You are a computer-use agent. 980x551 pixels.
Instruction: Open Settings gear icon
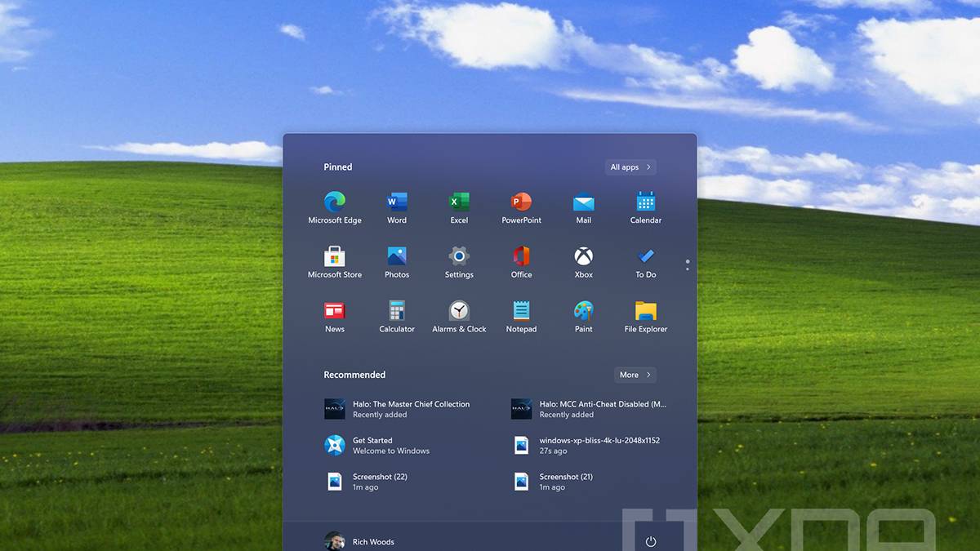tap(459, 263)
